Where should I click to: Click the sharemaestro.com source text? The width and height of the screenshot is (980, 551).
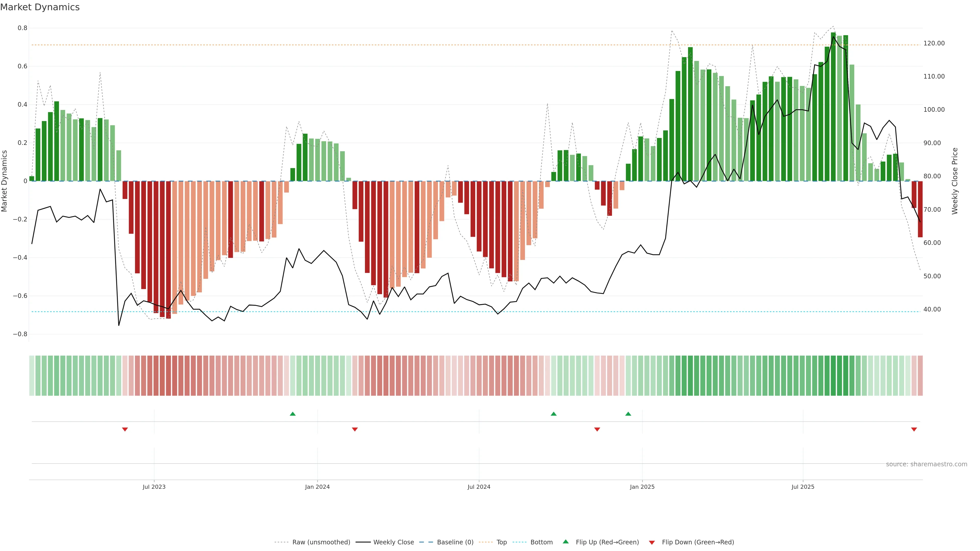tap(926, 464)
